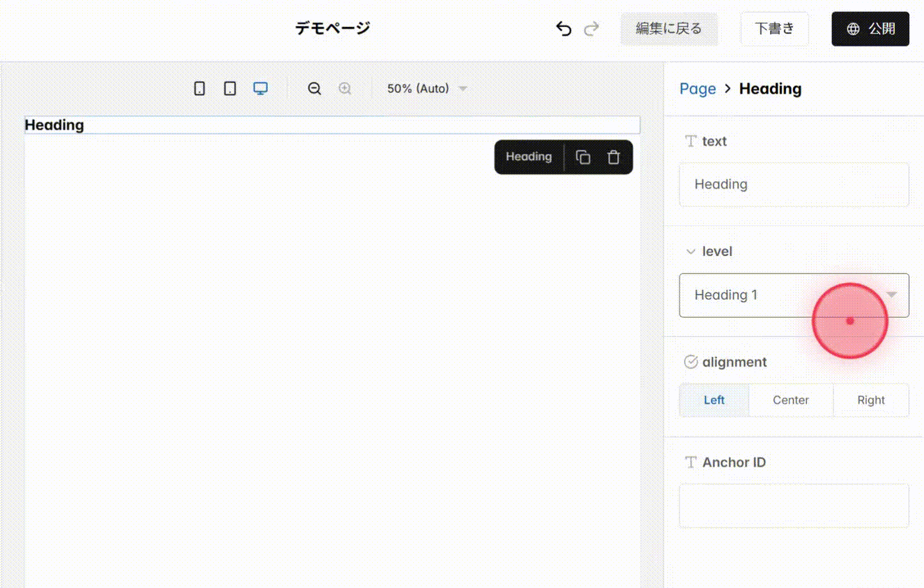The width and height of the screenshot is (924, 588).
Task: Switch to desktop preview mode
Action: 260,88
